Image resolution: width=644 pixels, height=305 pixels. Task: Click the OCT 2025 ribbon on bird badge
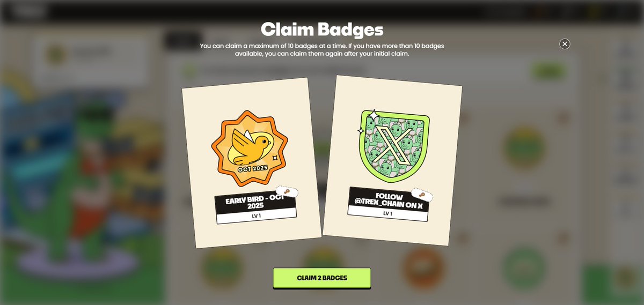tap(253, 168)
